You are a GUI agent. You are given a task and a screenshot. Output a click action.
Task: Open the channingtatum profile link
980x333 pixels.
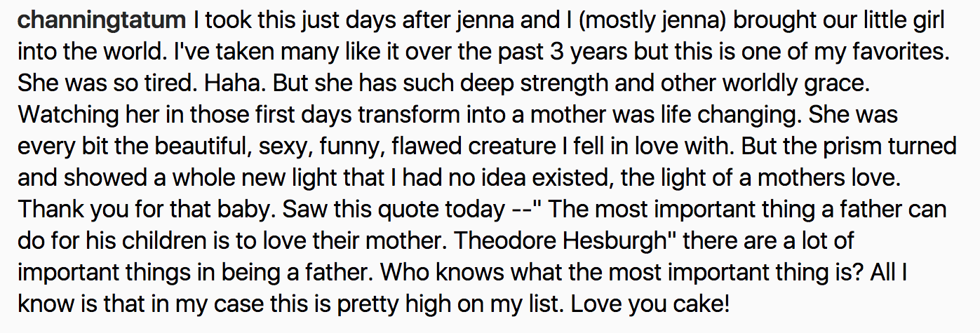coord(100,21)
